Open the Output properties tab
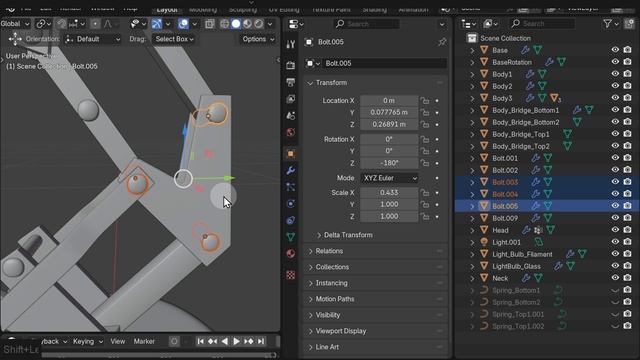This screenshot has width=640, height=360. (291, 82)
